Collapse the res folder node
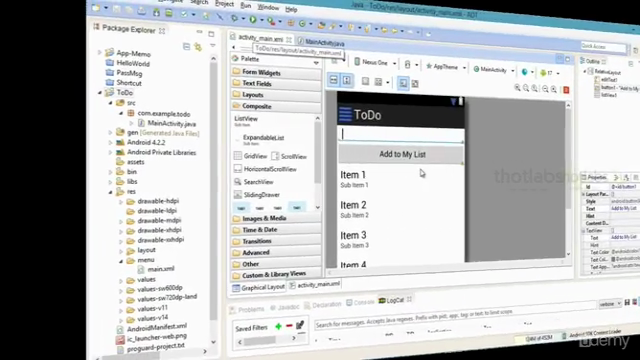The width and height of the screenshot is (640, 360). pyautogui.click(x=110, y=191)
